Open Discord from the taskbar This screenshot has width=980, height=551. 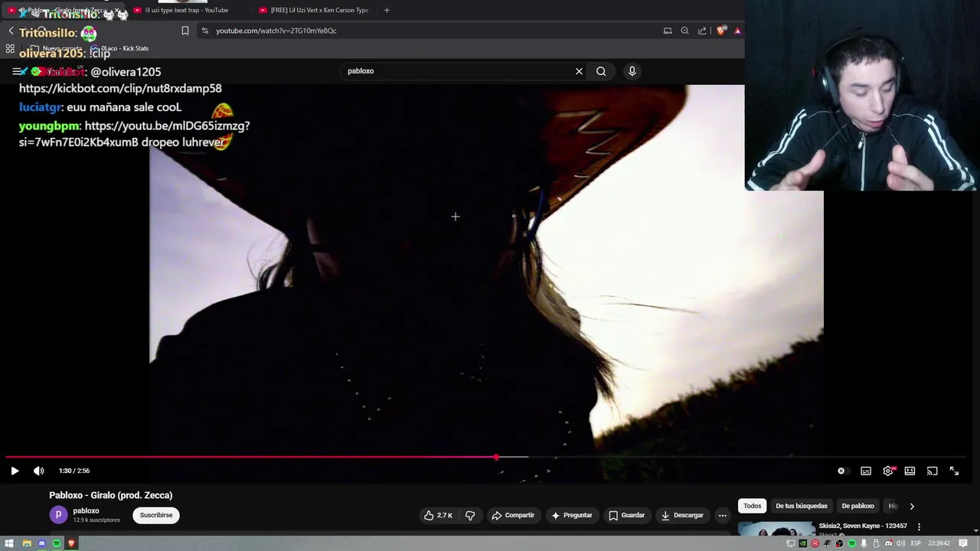coord(42,543)
